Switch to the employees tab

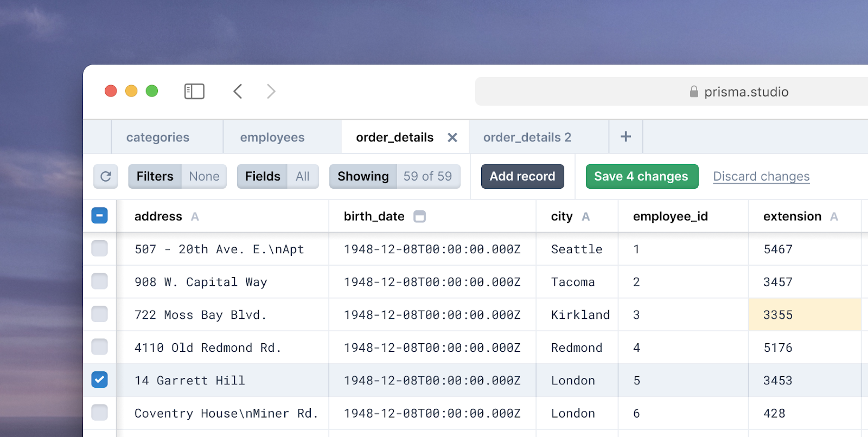coord(272,138)
